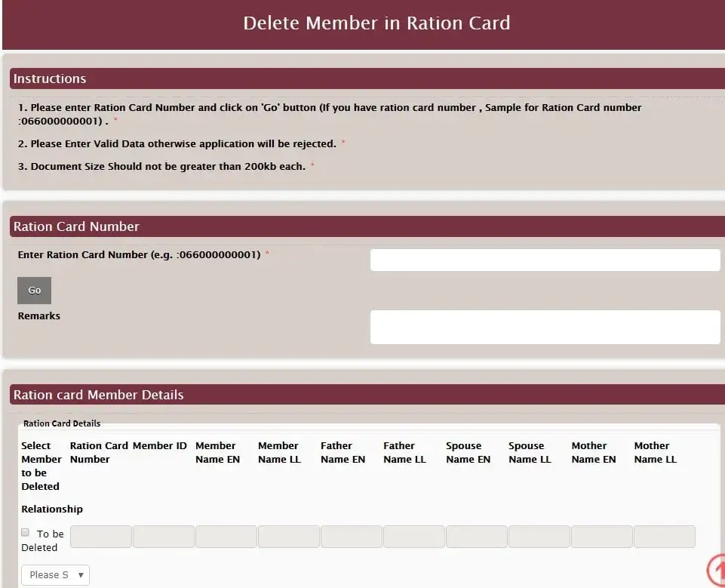725x588 pixels.
Task: Select the Member ID field in the table
Action: 163,536
